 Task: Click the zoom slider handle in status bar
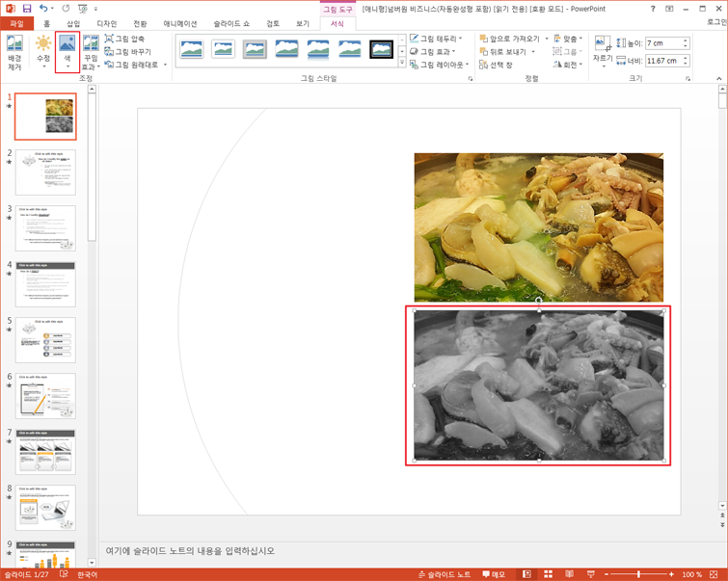click(639, 574)
